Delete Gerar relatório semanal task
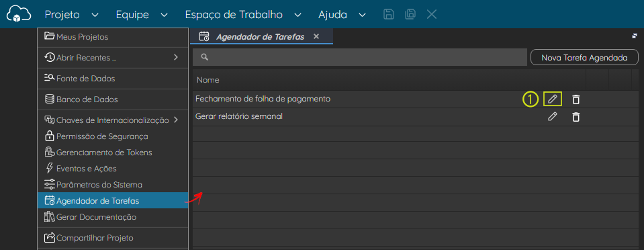644x250 pixels. (x=576, y=117)
